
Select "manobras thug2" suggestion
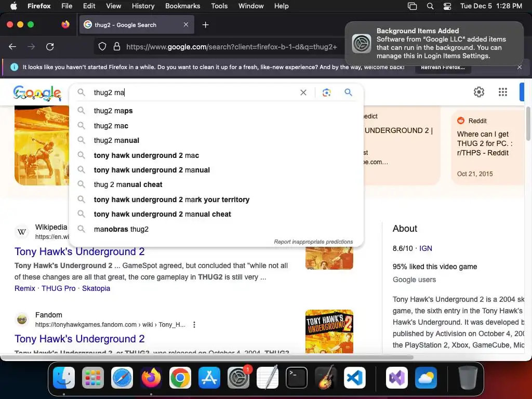[x=216, y=229]
